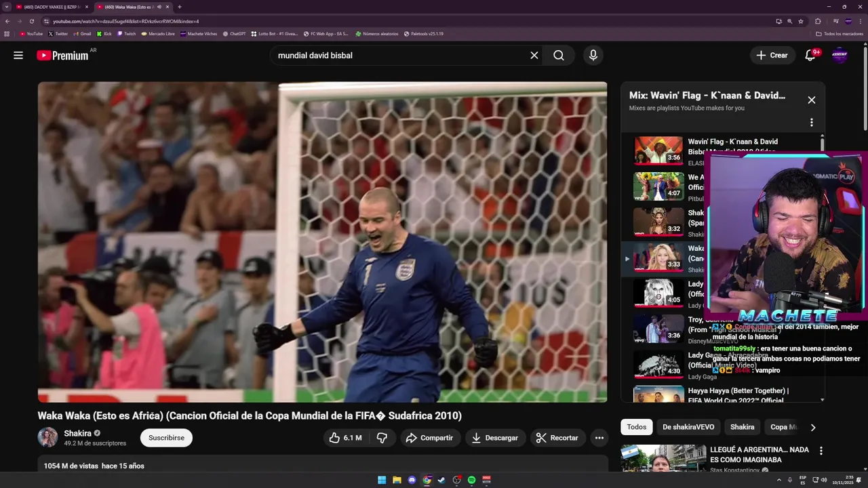868x488 pixels.
Task: Share video via Compartir button
Action: pos(430,438)
